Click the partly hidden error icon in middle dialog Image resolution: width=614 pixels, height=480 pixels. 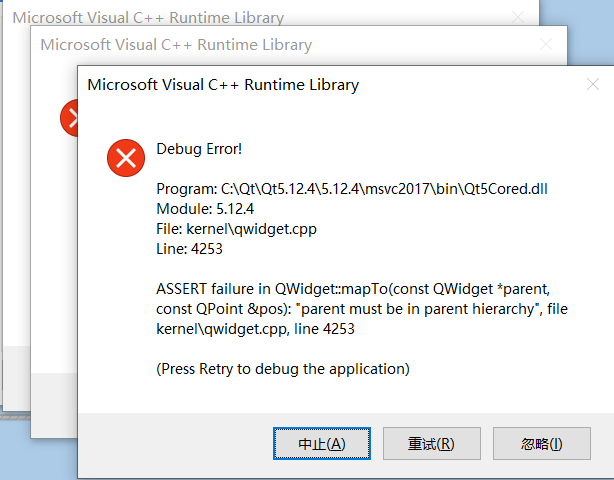[70, 117]
